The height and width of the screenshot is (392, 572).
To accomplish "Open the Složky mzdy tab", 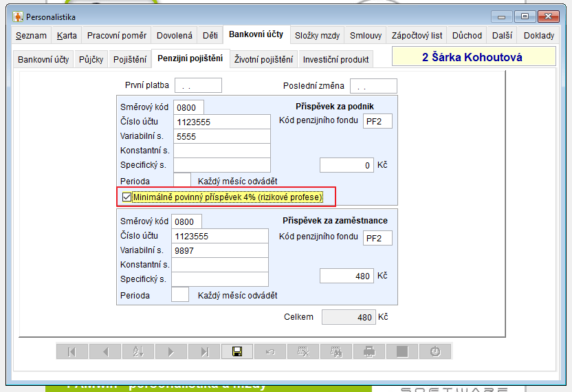I will click(317, 36).
